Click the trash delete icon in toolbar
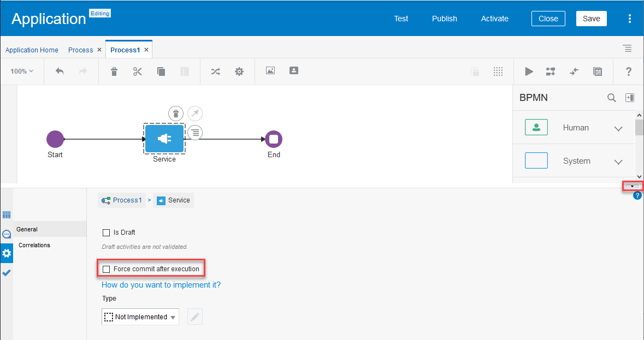 pos(114,71)
